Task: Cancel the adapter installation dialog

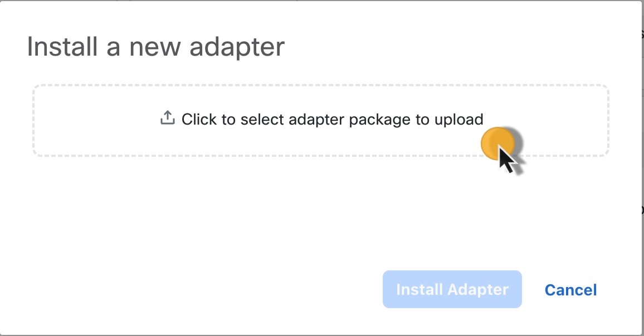Action: 570,290
